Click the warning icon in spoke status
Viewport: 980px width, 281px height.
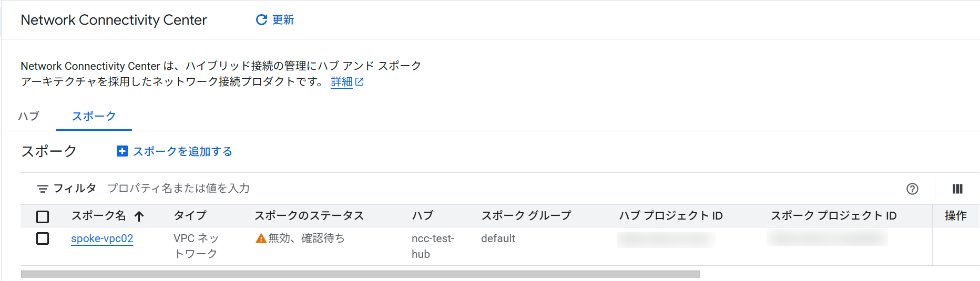click(x=260, y=239)
